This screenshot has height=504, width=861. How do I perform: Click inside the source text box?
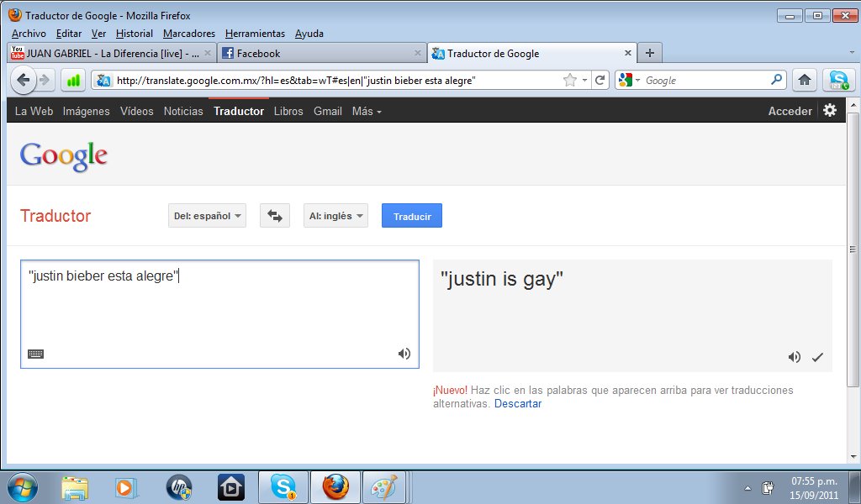pyautogui.click(x=219, y=313)
